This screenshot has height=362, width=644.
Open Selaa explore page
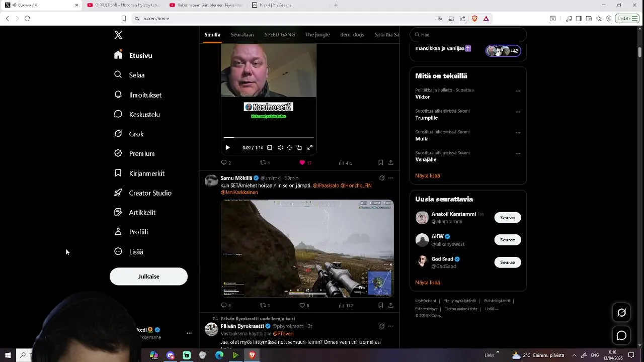point(130,75)
